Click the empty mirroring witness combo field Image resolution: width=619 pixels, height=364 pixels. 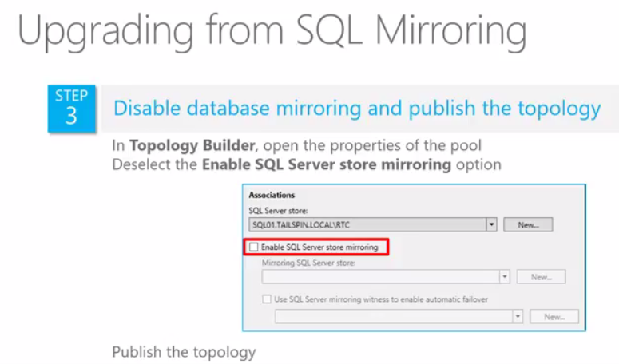pos(393,317)
